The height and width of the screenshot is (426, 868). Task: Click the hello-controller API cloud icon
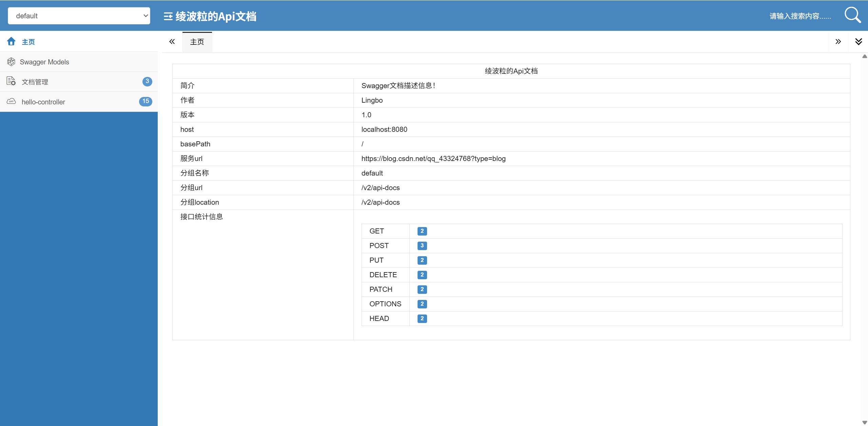point(11,101)
